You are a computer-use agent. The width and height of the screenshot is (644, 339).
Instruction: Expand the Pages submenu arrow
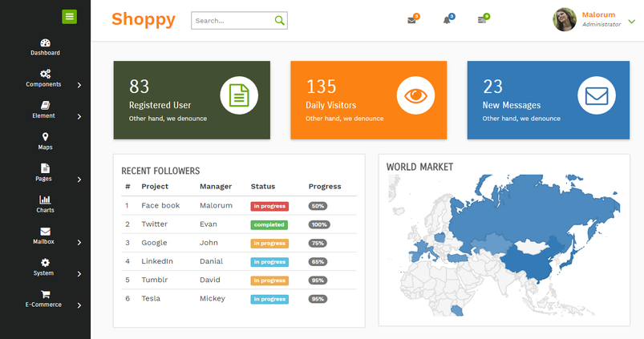coord(79,180)
